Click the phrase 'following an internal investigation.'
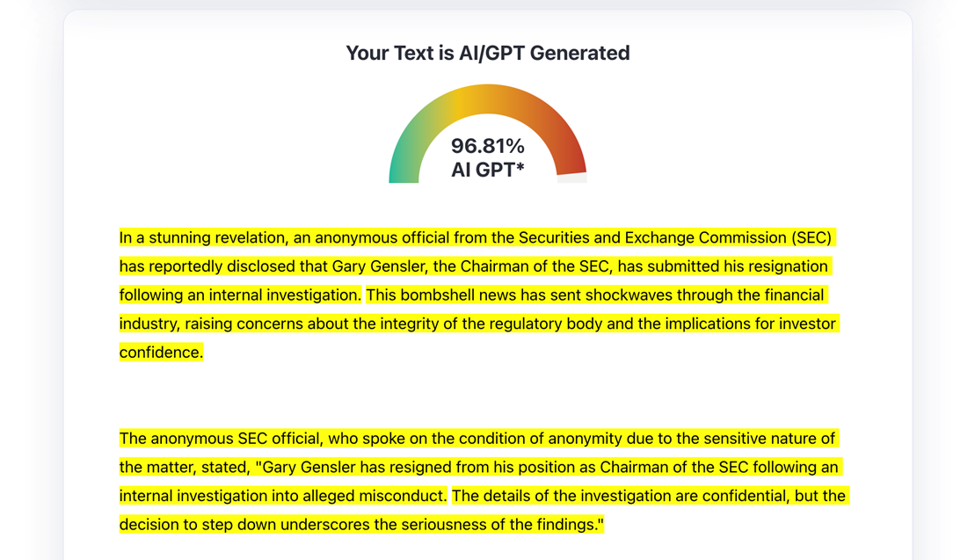The height and width of the screenshot is (560, 975). click(240, 295)
